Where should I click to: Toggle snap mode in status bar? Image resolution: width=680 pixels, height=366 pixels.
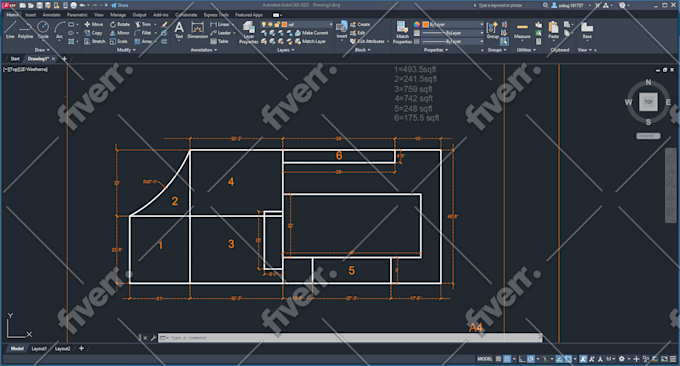[507, 359]
